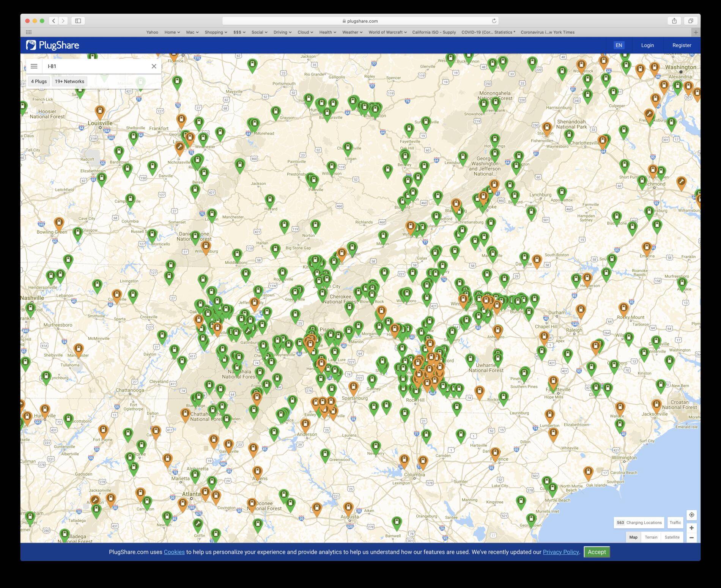Reload the plugshare.com page
Image resolution: width=721 pixels, height=588 pixels.
494,21
